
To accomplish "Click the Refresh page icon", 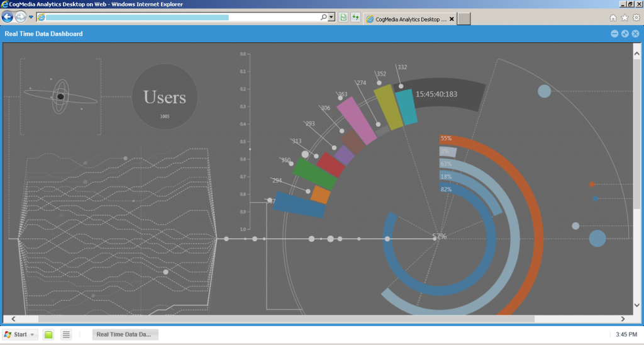I will coord(356,18).
